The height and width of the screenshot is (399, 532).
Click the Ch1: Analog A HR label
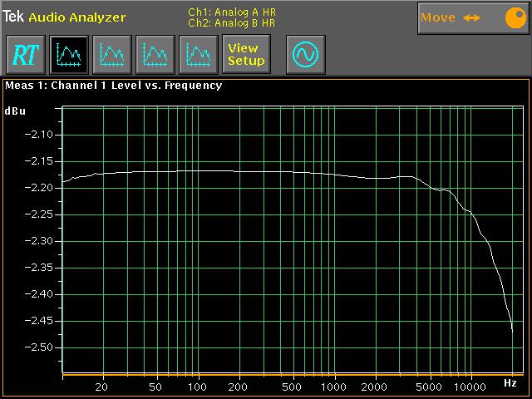click(231, 13)
